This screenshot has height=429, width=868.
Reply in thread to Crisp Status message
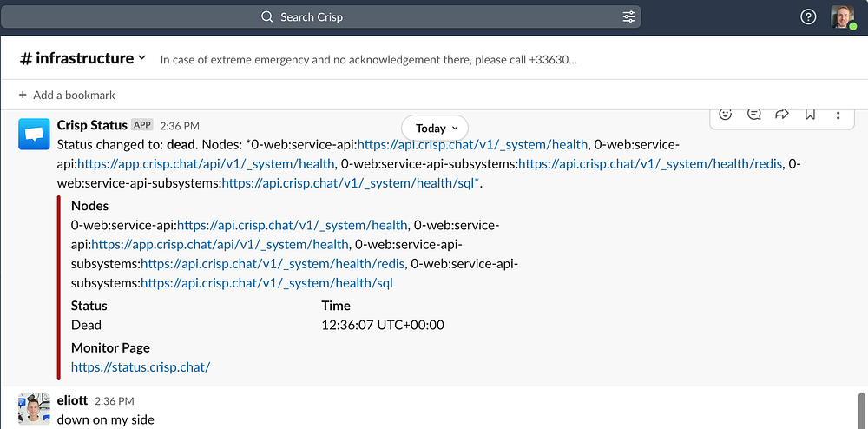[754, 115]
